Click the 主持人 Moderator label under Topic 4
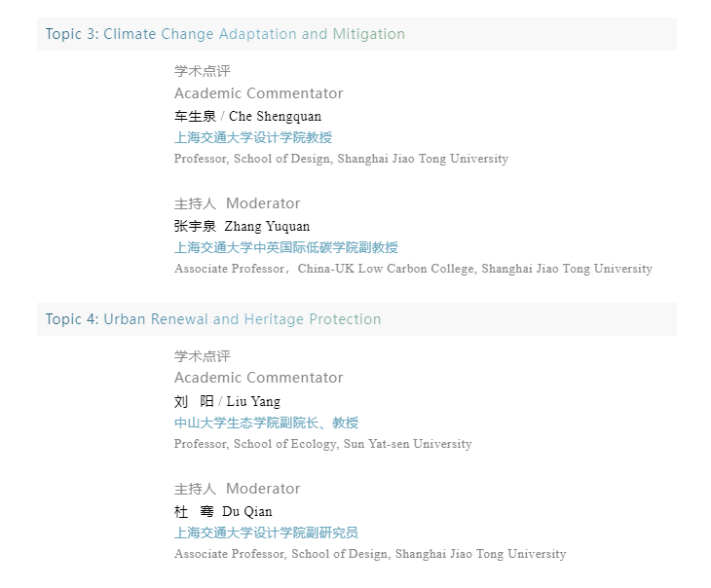 [237, 489]
